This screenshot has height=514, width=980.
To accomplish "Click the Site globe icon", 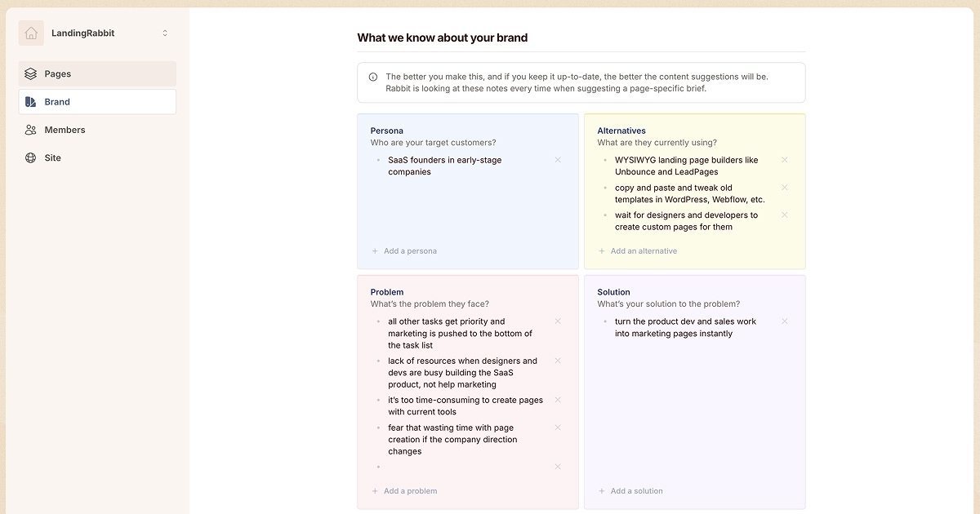I will tap(31, 157).
